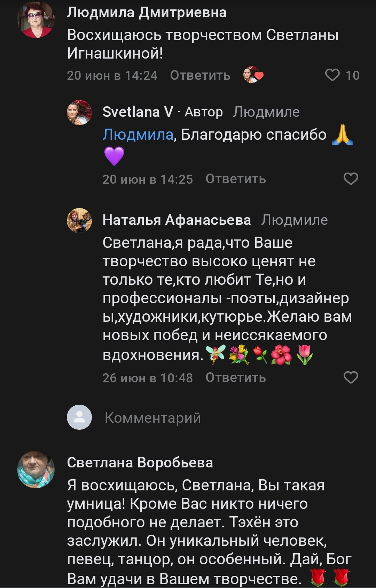Open Svetlana V's avatar picture
This screenshot has width=376, height=588.
point(79,113)
